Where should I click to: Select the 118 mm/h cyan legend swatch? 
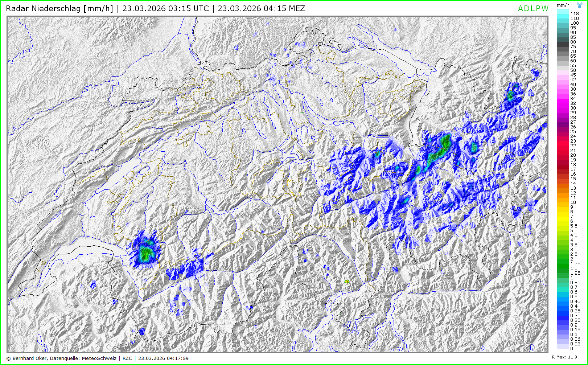563,13
